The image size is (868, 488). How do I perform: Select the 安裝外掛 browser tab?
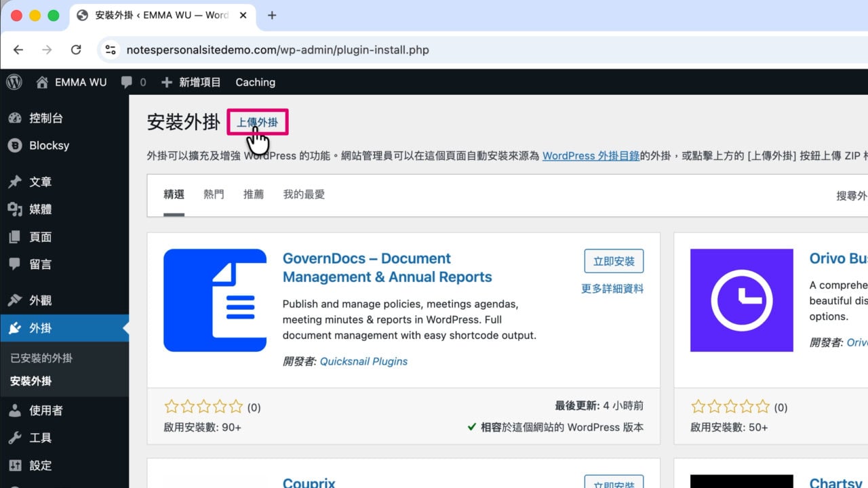(x=163, y=15)
